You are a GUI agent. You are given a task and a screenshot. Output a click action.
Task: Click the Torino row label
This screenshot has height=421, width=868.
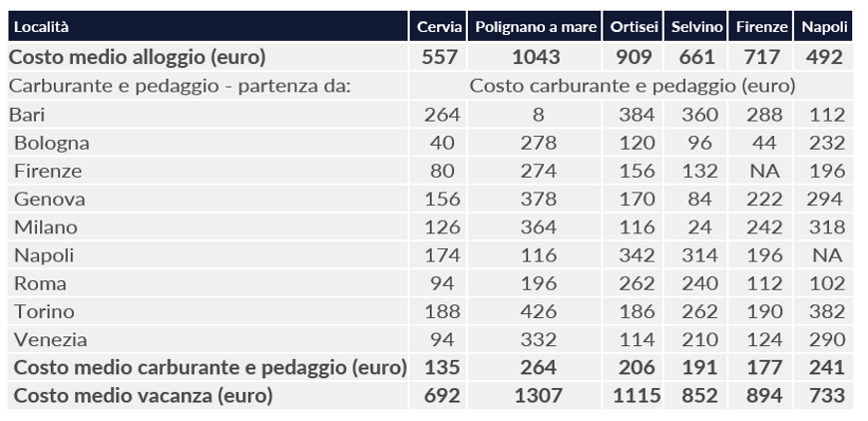(x=44, y=311)
